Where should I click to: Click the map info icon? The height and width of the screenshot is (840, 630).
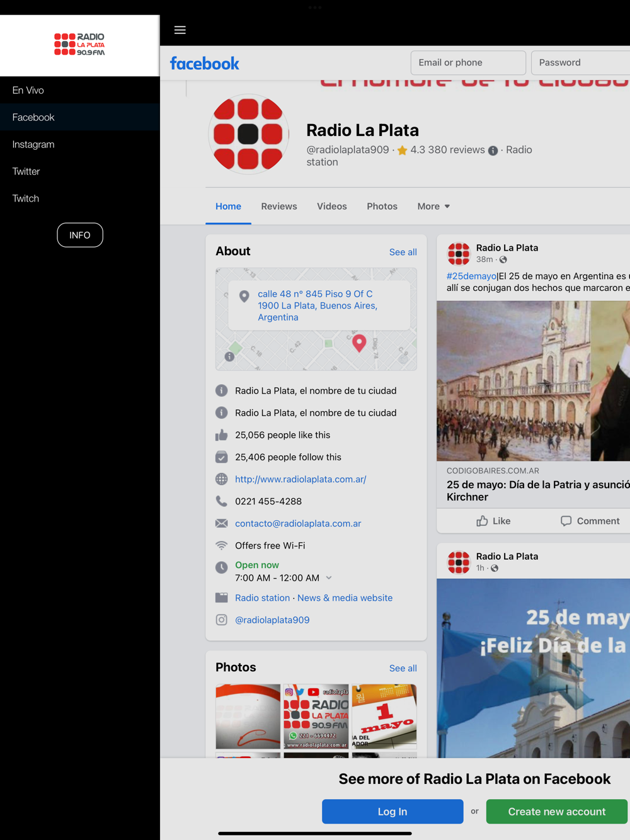click(230, 356)
